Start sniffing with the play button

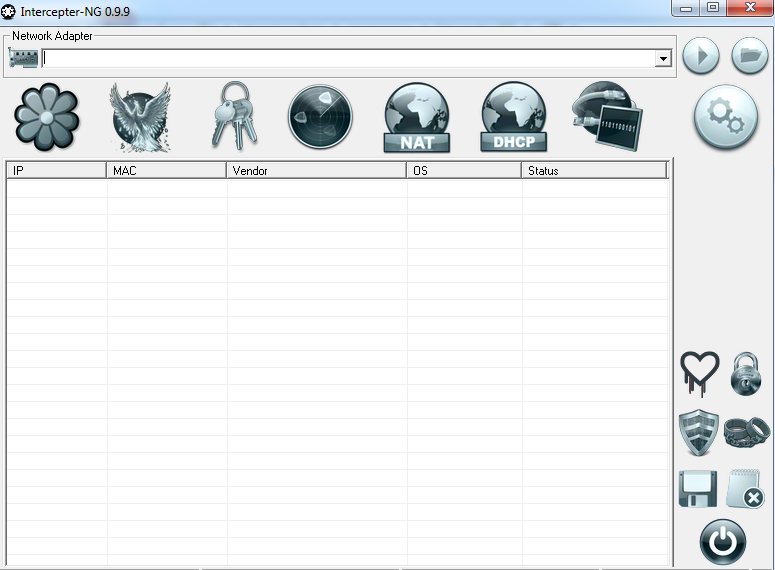click(701, 56)
